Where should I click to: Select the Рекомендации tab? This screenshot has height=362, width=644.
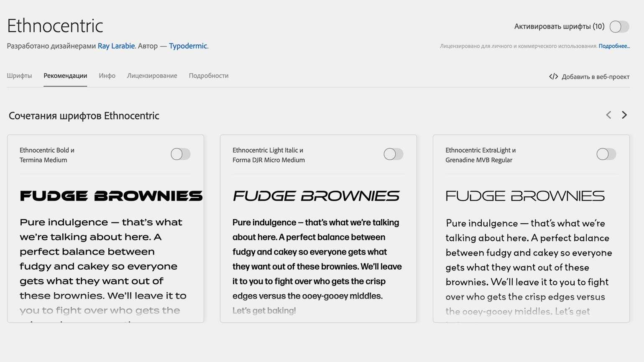pos(65,76)
